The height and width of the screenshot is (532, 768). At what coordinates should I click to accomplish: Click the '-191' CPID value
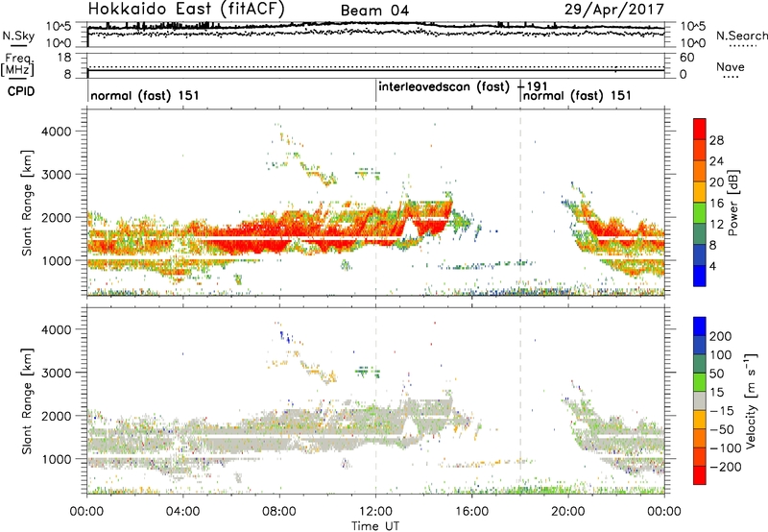click(532, 86)
